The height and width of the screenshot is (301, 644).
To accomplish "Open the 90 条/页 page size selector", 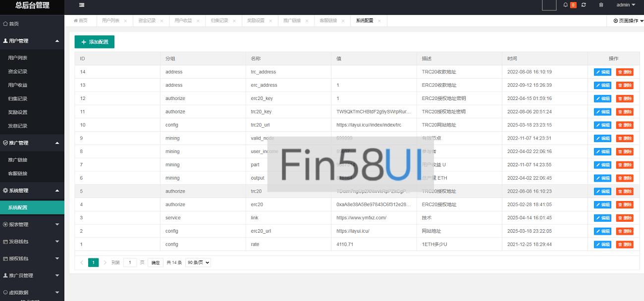I will [198, 263].
